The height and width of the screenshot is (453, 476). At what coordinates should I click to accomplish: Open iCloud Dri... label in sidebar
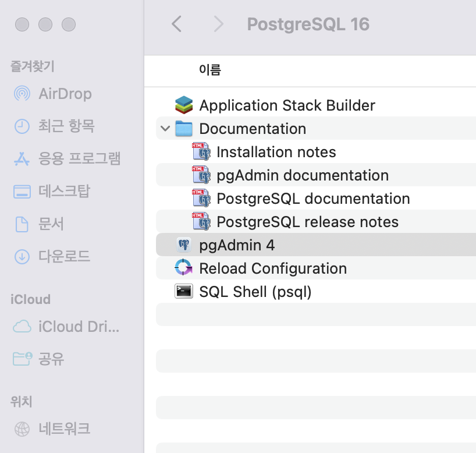[x=79, y=327]
